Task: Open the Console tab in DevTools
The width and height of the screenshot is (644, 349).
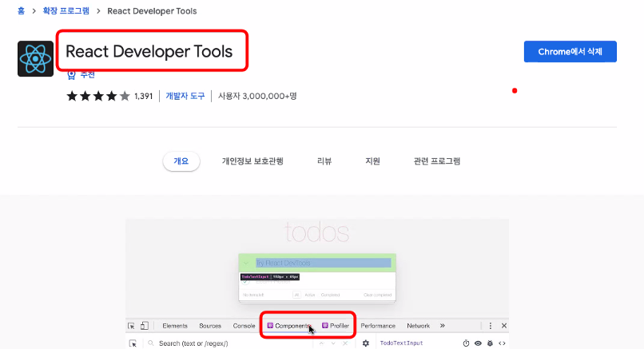Action: 244,326
